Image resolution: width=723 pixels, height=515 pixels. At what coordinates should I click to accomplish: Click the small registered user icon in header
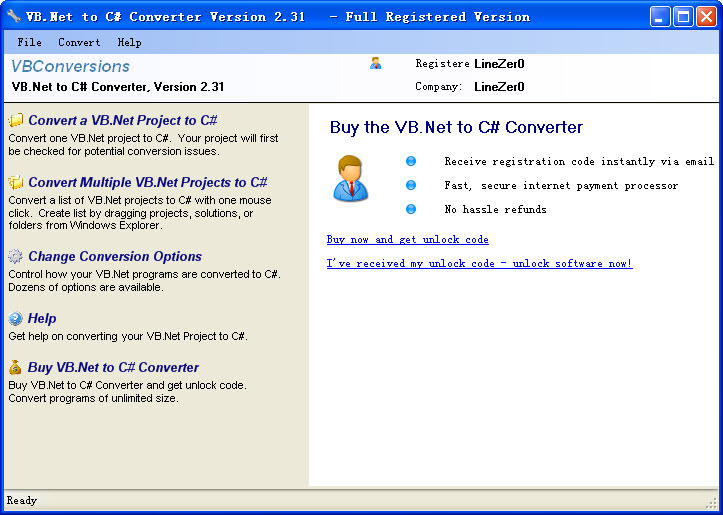[375, 63]
